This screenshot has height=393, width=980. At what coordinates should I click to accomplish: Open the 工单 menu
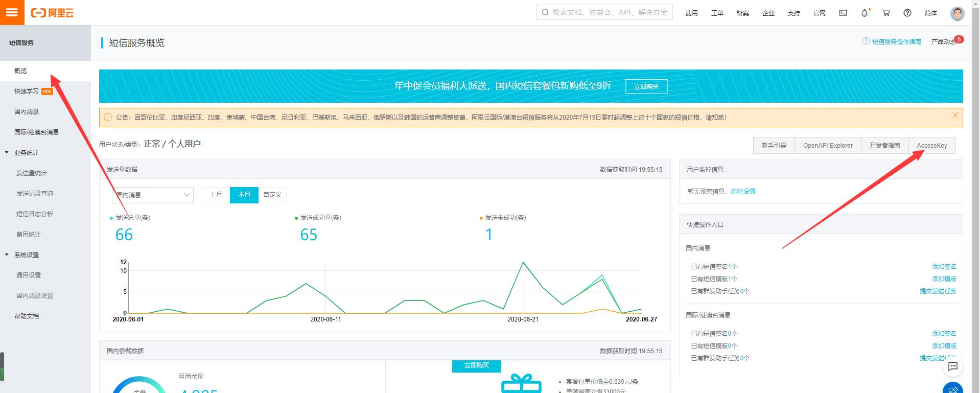pos(717,13)
